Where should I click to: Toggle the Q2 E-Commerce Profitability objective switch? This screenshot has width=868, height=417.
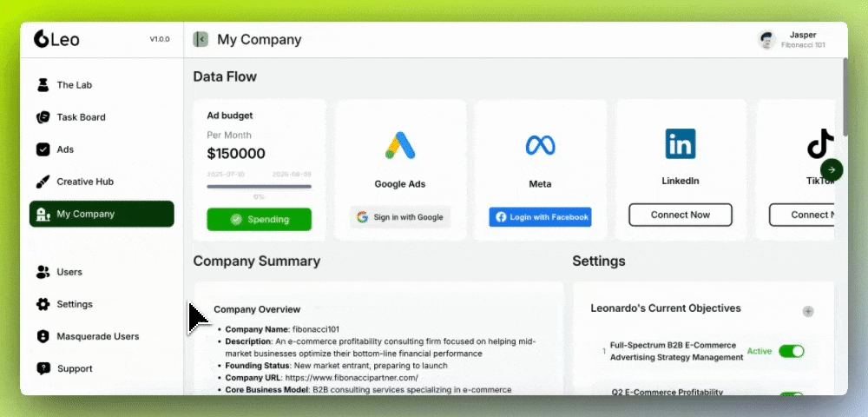click(x=792, y=394)
